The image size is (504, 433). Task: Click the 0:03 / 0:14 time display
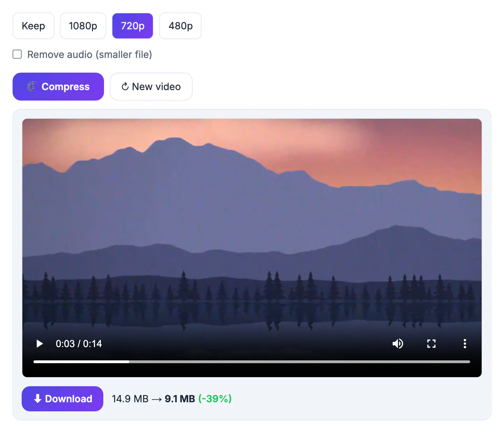pyautogui.click(x=79, y=344)
